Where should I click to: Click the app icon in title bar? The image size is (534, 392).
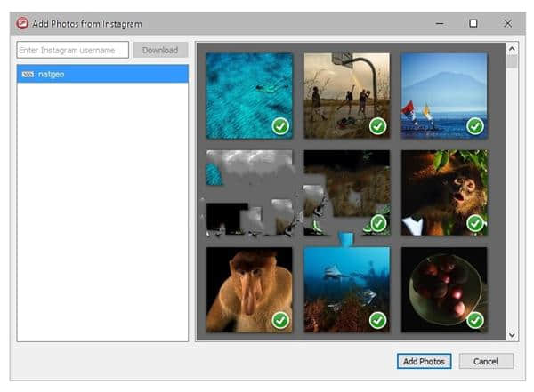(21, 23)
